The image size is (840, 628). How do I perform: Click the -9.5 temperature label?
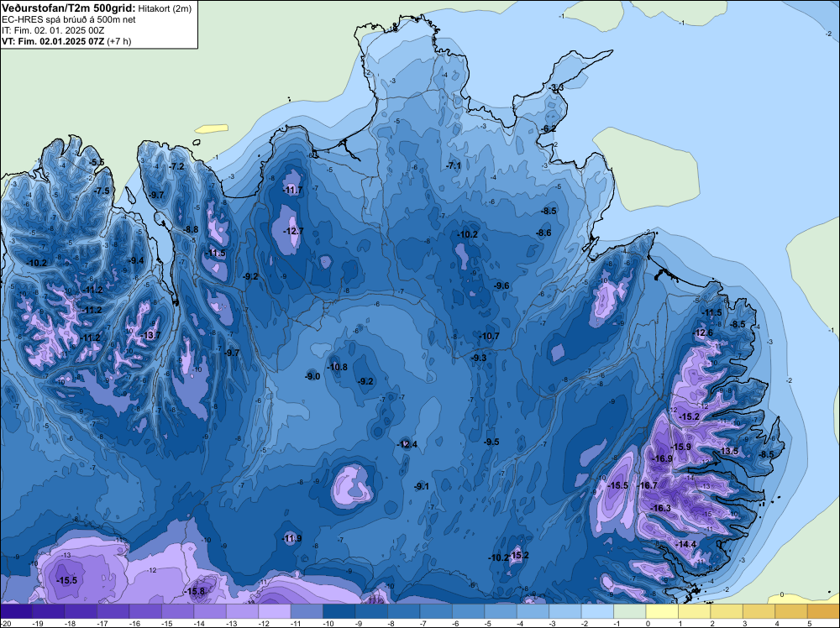[x=491, y=442]
